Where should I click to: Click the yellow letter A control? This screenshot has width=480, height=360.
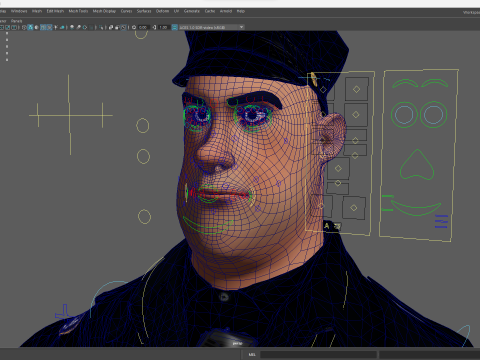tap(327, 226)
